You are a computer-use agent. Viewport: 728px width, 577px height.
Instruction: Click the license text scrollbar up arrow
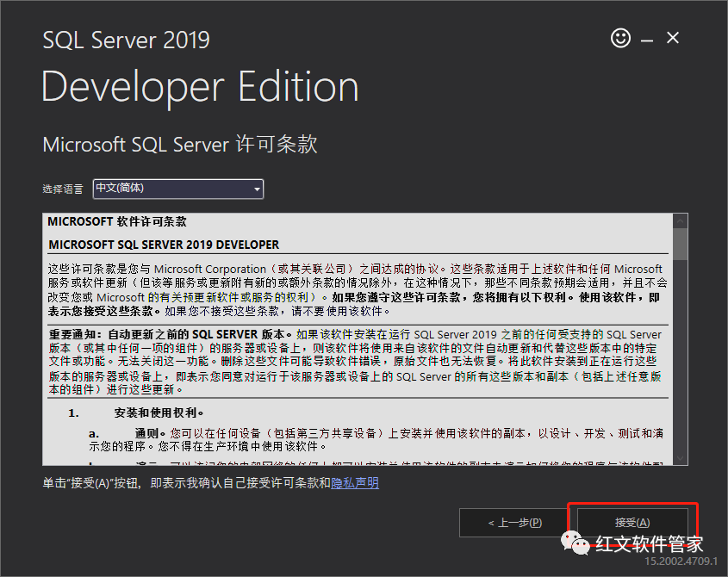click(x=681, y=221)
